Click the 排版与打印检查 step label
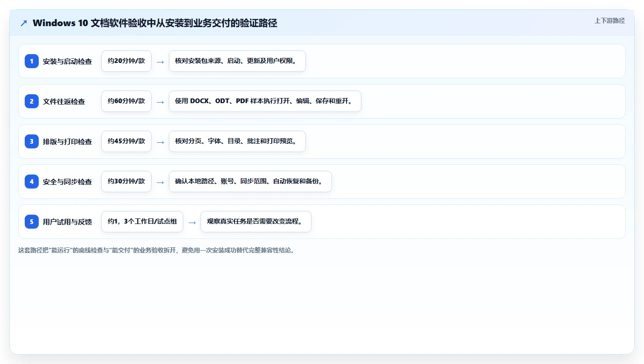Screen dimensions: 644x364 pyautogui.click(x=67, y=141)
